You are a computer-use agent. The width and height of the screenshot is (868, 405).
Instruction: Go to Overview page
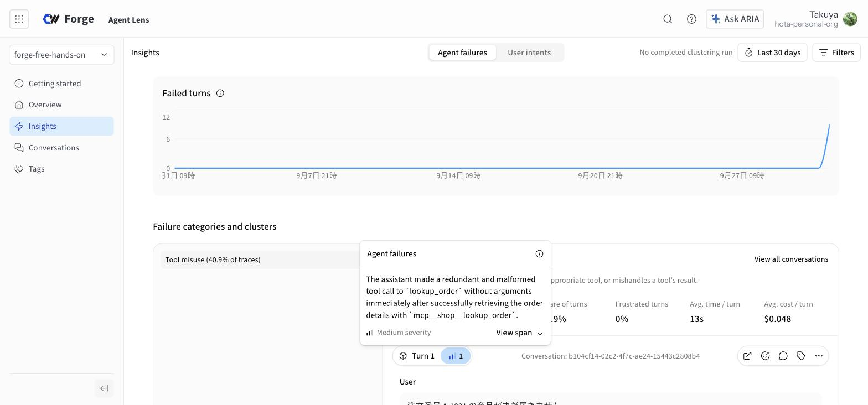(x=61, y=105)
